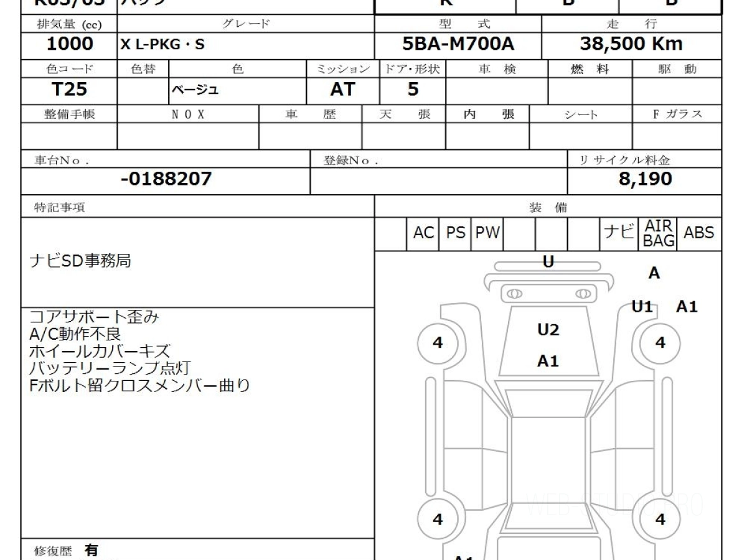This screenshot has height=560, width=747.
Task: Click the rear-right wheel marked 4
Action: [x=660, y=520]
